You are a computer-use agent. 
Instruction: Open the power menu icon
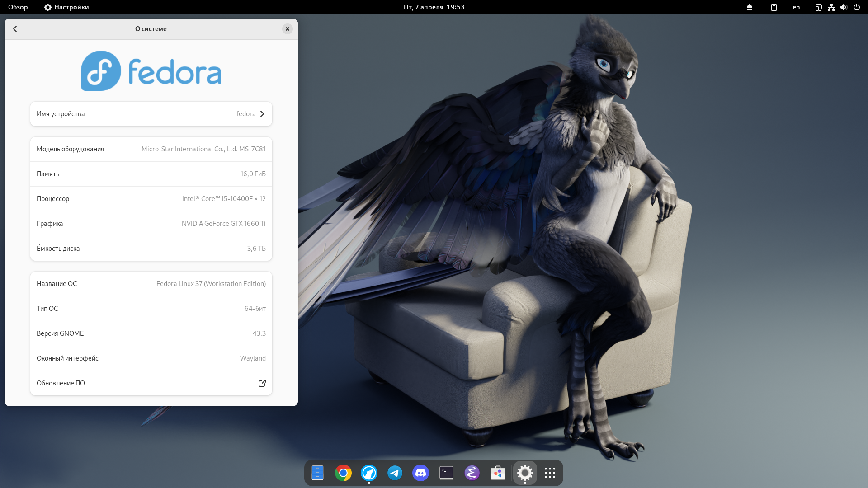857,7
